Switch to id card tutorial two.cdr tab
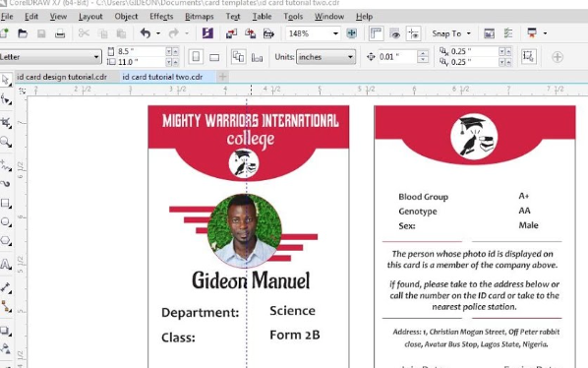This screenshot has width=588, height=368. (162, 77)
